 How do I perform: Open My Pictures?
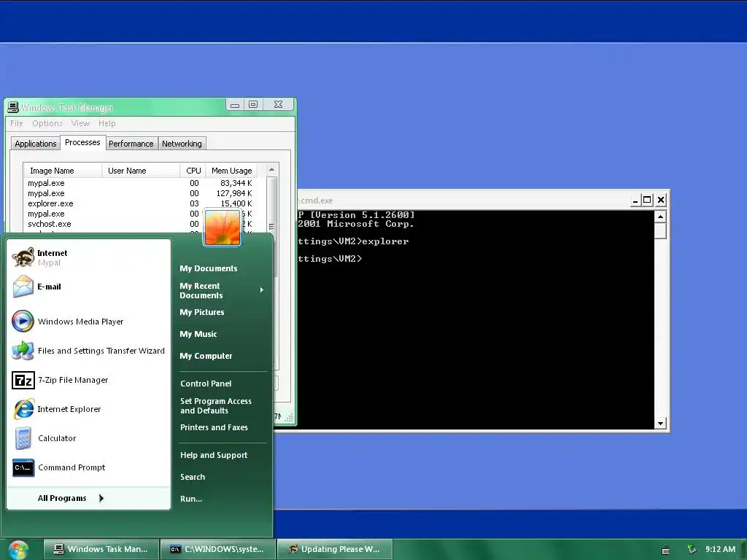[x=202, y=312]
